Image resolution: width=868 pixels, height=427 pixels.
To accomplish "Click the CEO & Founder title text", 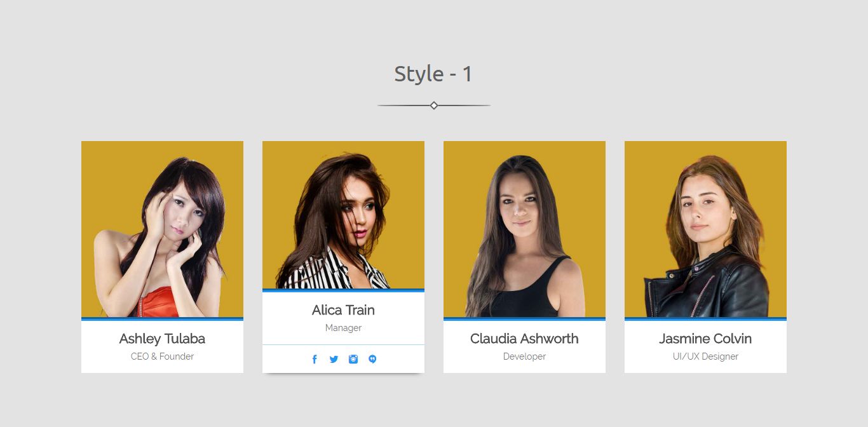I will tap(162, 356).
